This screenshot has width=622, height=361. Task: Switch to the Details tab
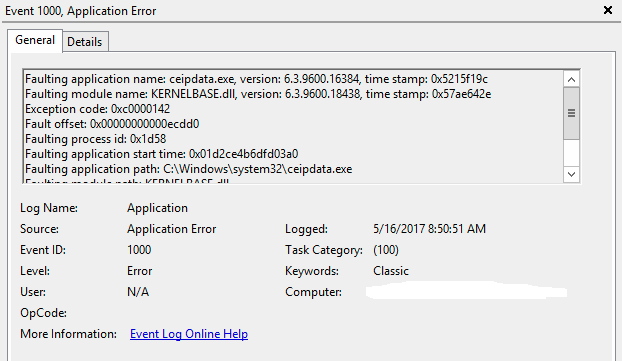(85, 42)
